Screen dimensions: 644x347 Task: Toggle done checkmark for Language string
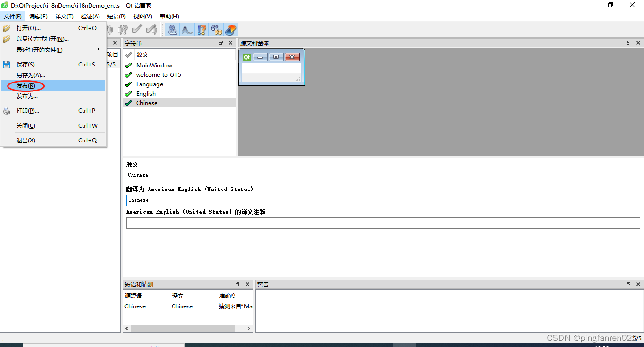128,84
